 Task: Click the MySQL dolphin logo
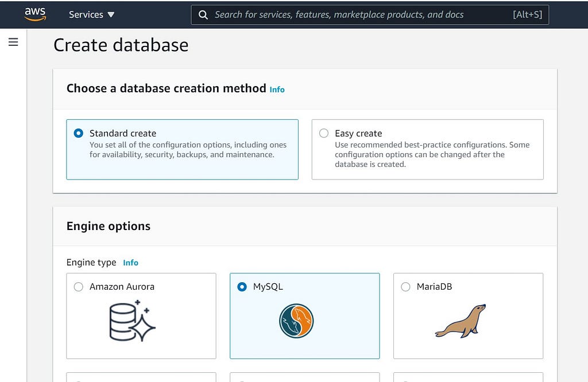pyautogui.click(x=296, y=321)
